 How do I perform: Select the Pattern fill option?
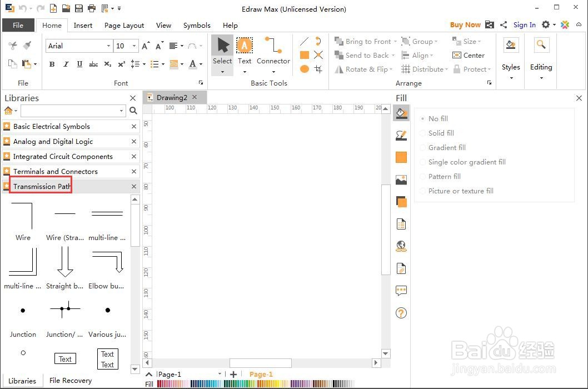pyautogui.click(x=441, y=176)
